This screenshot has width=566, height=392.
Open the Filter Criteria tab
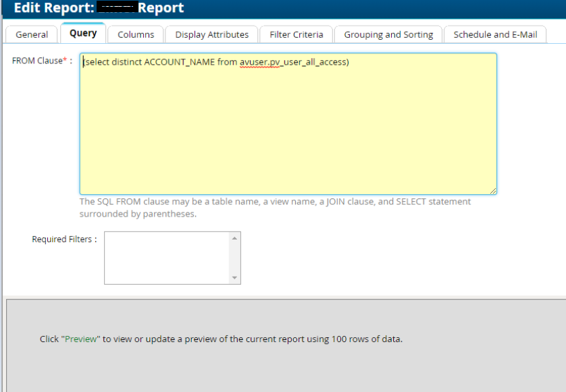tap(296, 34)
